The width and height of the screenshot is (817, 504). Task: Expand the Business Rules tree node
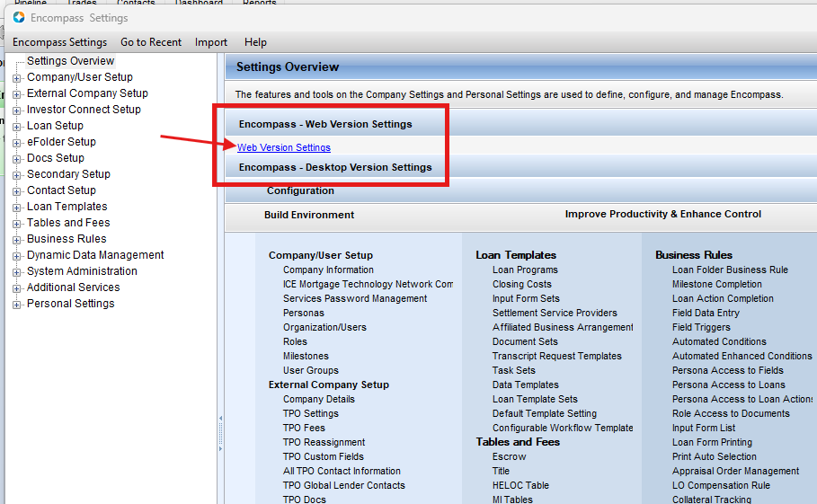(17, 240)
